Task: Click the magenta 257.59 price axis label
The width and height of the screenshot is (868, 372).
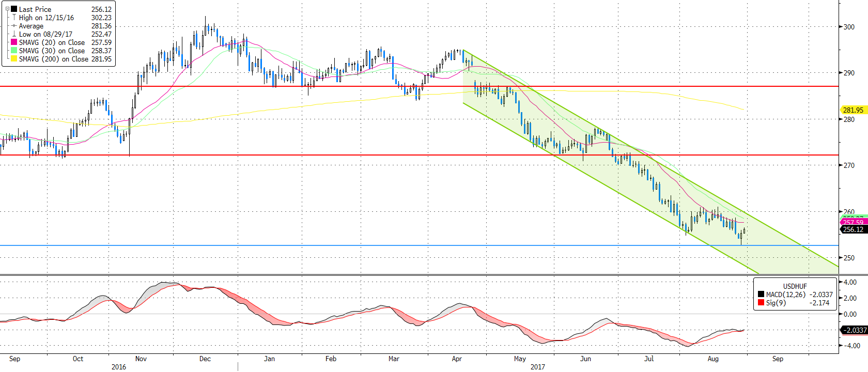Action: (853, 222)
